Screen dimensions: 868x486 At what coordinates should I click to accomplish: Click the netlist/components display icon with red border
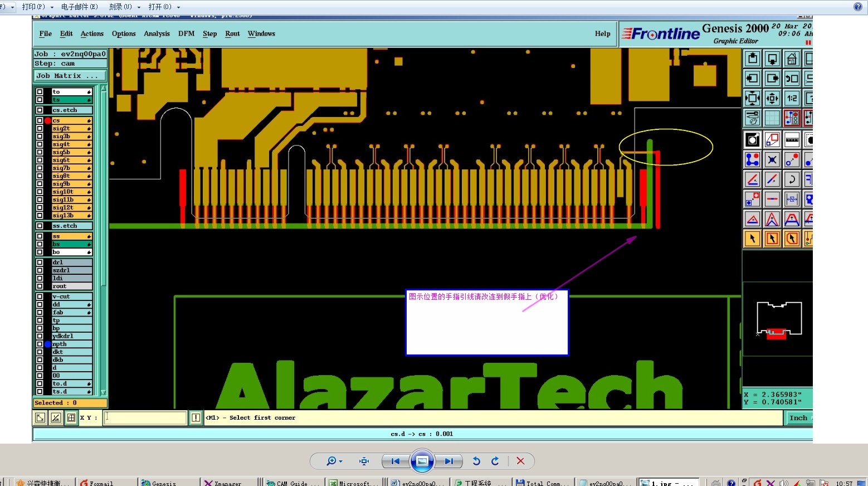[x=792, y=118]
